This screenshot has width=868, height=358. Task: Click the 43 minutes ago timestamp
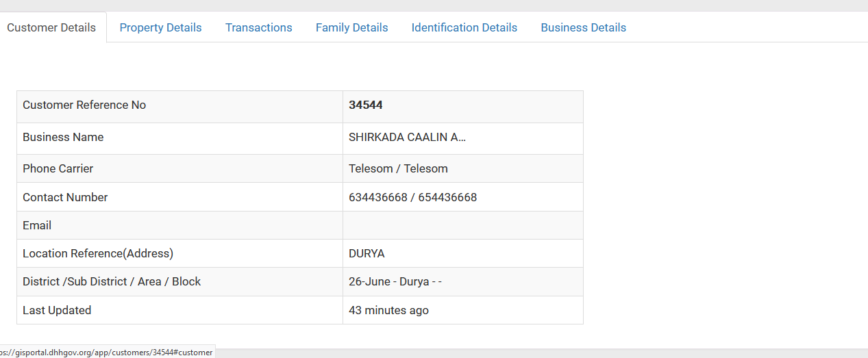click(x=388, y=310)
